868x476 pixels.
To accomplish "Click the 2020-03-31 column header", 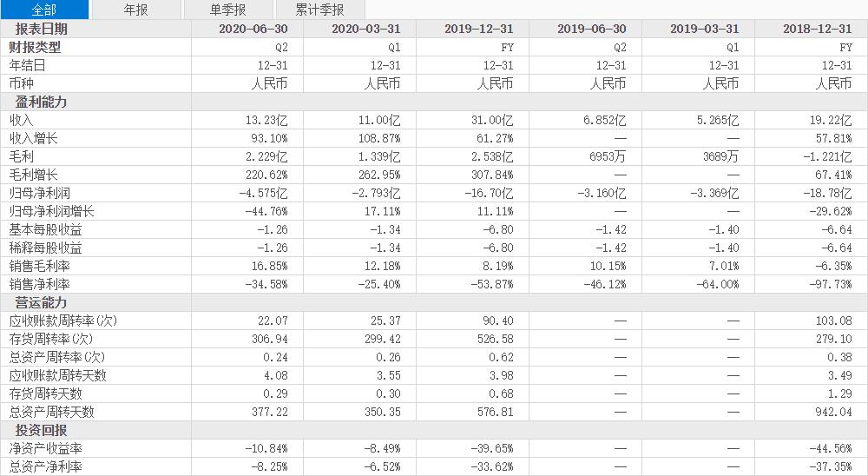I will click(x=366, y=29).
